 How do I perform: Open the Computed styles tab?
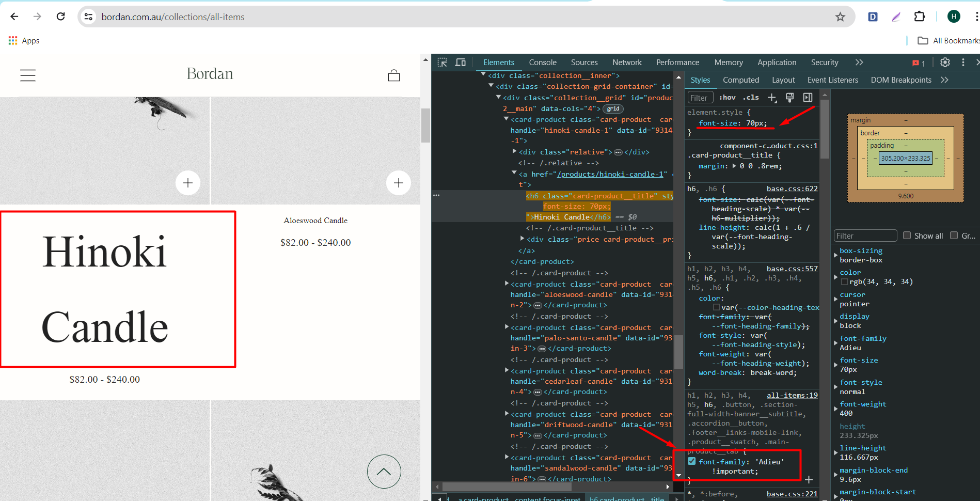pyautogui.click(x=740, y=80)
